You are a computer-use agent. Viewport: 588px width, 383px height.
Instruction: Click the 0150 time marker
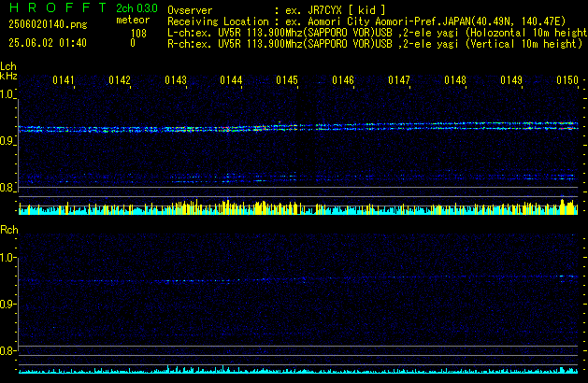tap(567, 80)
